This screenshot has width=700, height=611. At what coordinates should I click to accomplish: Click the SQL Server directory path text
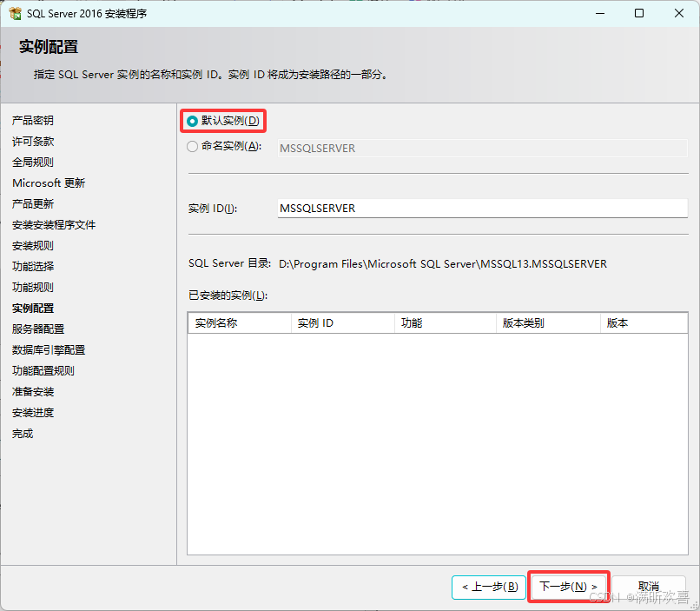pos(443,264)
